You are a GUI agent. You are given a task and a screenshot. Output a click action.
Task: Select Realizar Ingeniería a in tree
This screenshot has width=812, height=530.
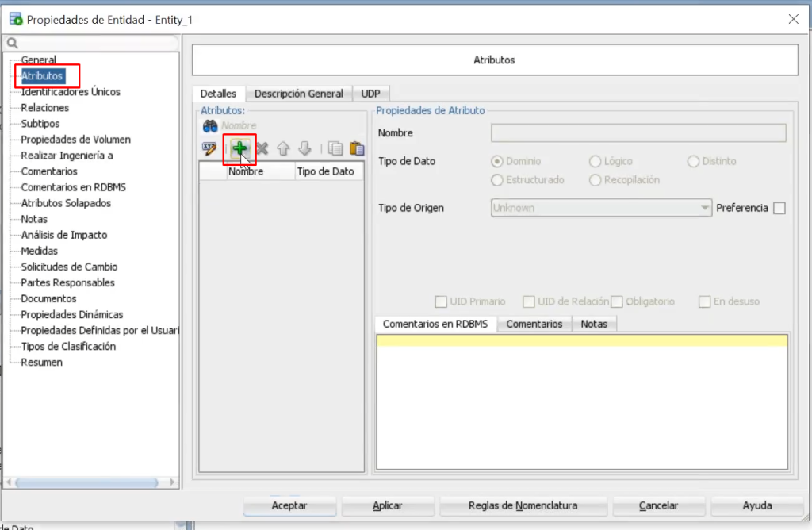tap(67, 156)
